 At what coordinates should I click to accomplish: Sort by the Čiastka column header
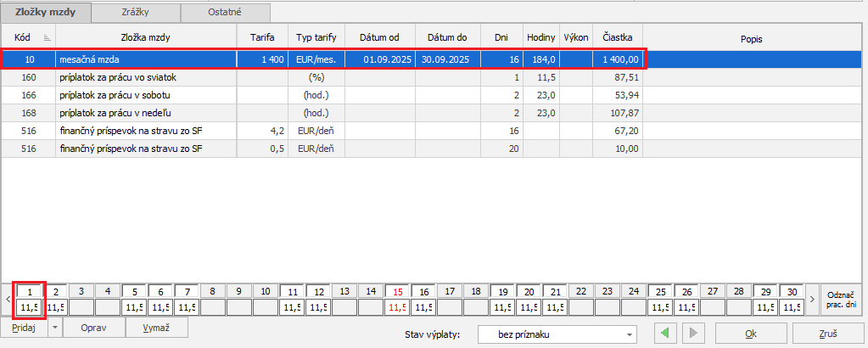pos(617,38)
